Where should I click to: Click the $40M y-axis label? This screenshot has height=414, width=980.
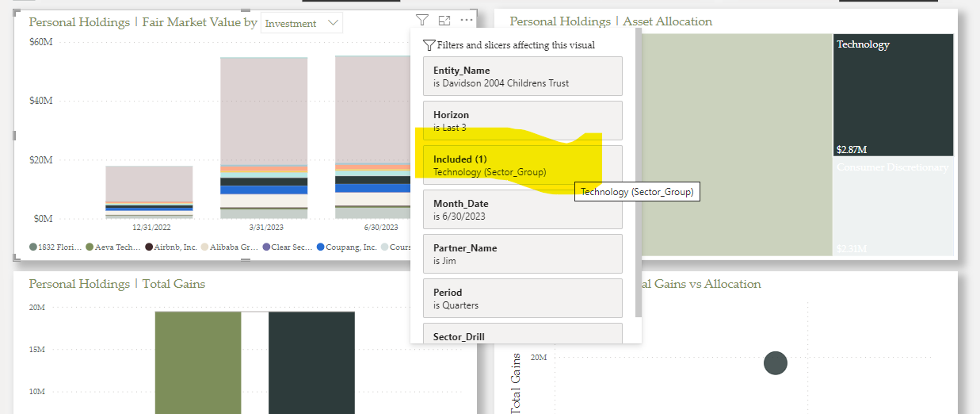(40, 101)
